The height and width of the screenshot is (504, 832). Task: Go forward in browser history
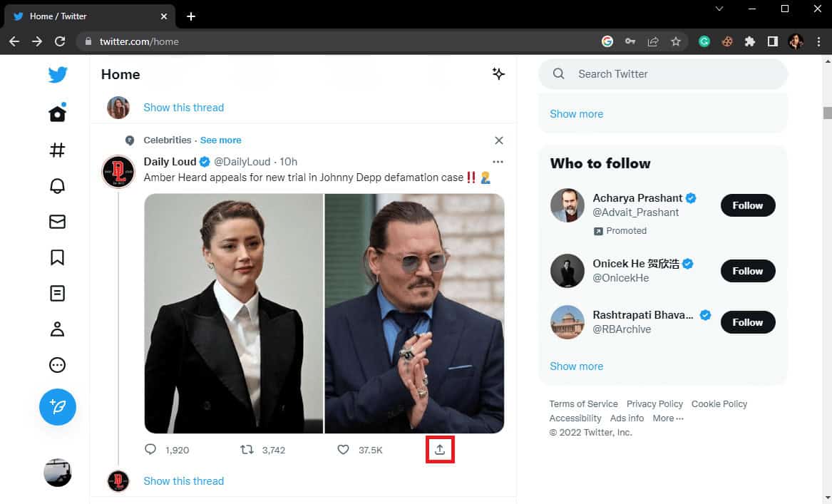[x=36, y=41]
